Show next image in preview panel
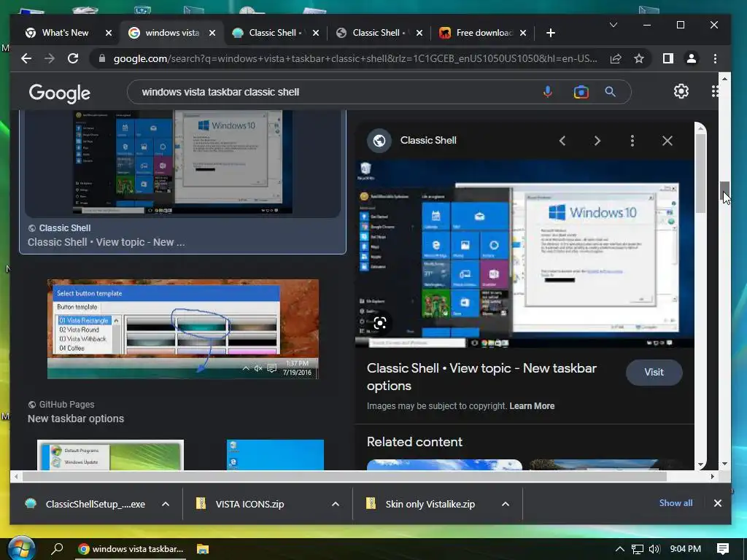The height and width of the screenshot is (560, 747). [597, 141]
